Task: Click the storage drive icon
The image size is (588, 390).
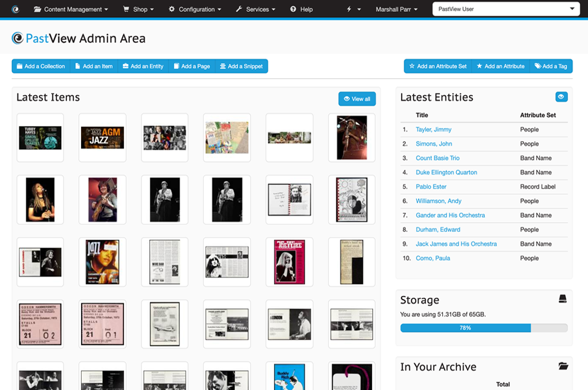Action: tap(563, 298)
